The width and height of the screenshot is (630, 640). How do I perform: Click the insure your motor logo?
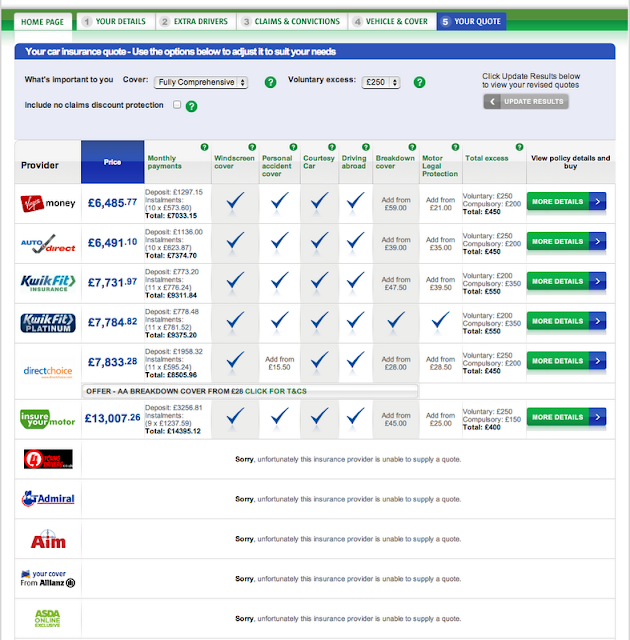(x=48, y=419)
